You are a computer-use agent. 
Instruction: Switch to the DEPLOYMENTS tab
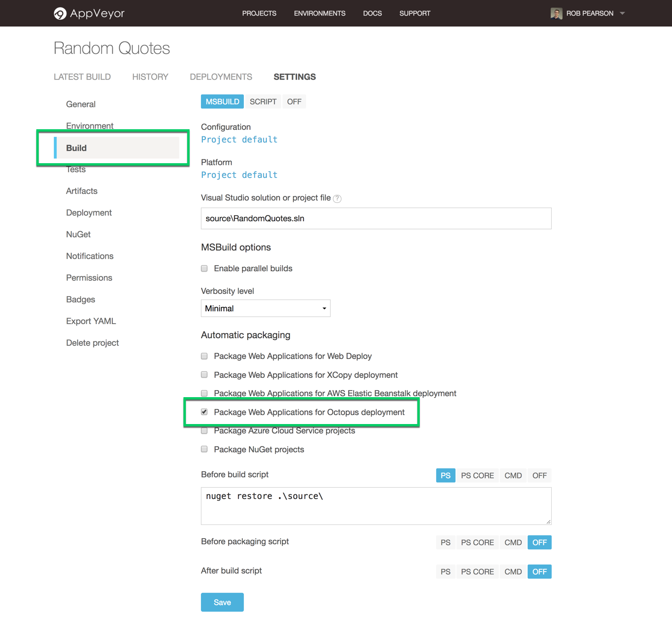click(221, 76)
